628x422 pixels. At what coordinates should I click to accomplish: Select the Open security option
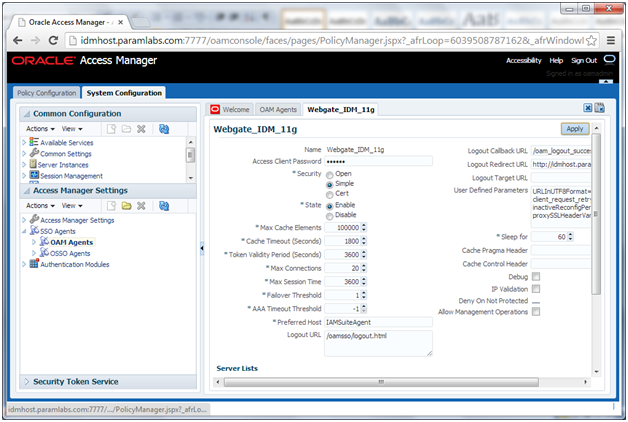tap(330, 175)
